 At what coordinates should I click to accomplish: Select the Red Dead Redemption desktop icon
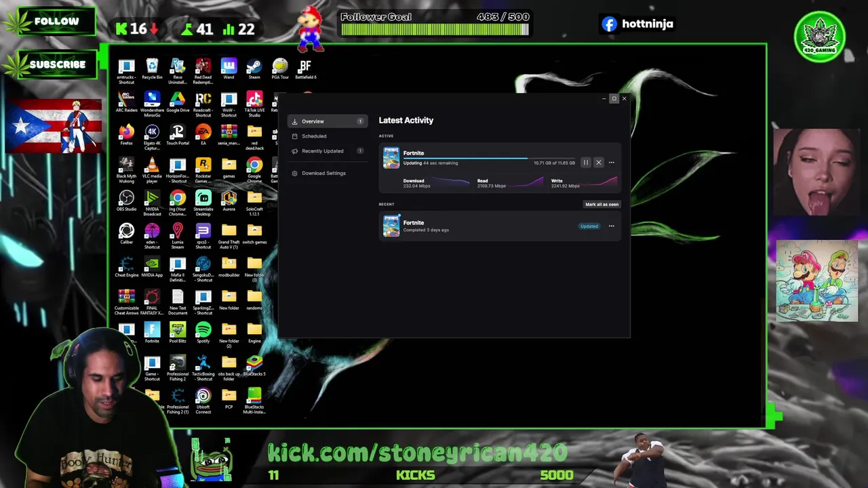tap(203, 71)
